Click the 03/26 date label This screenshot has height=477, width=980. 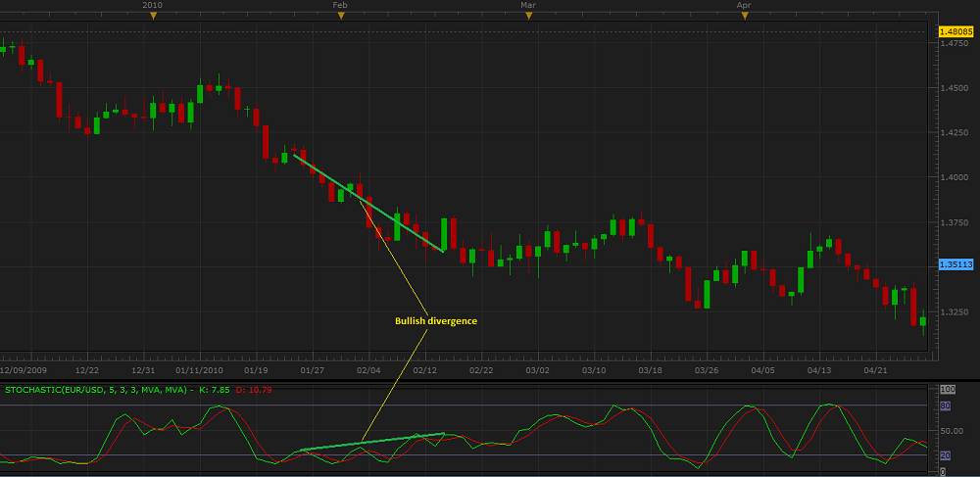(707, 370)
